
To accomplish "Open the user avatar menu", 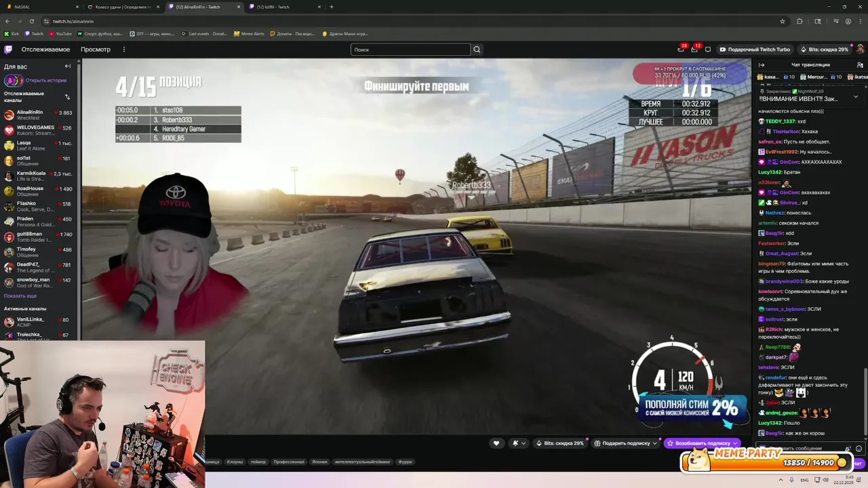I will [x=861, y=49].
